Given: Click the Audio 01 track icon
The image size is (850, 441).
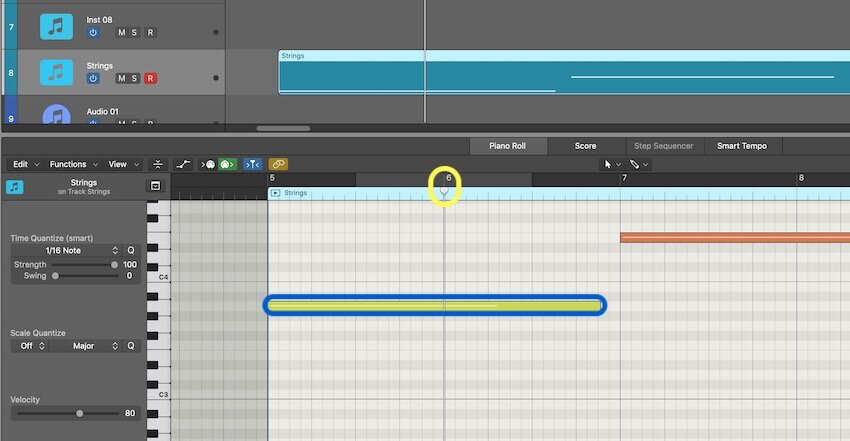Looking at the screenshot, I should tap(56, 115).
